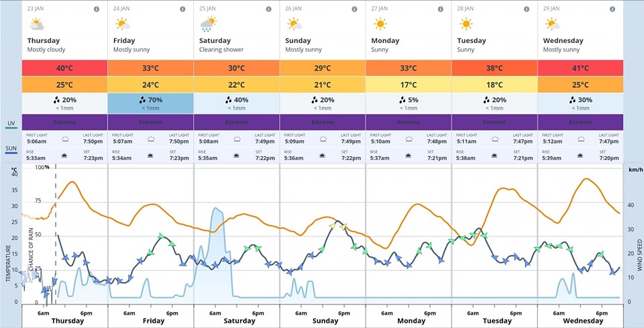Select the Tuesday day heading
Image resolution: width=644 pixels, height=328 pixels.
(x=472, y=41)
